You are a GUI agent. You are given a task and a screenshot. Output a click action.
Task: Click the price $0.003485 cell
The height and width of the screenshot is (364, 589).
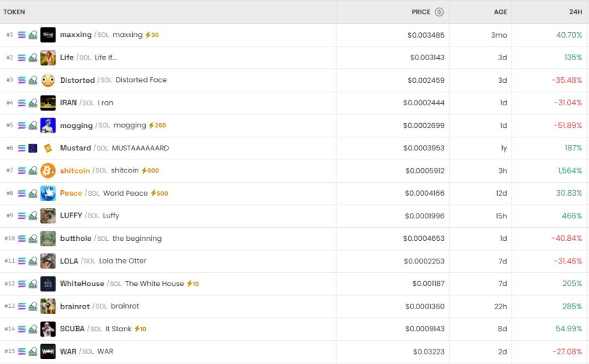click(x=425, y=35)
